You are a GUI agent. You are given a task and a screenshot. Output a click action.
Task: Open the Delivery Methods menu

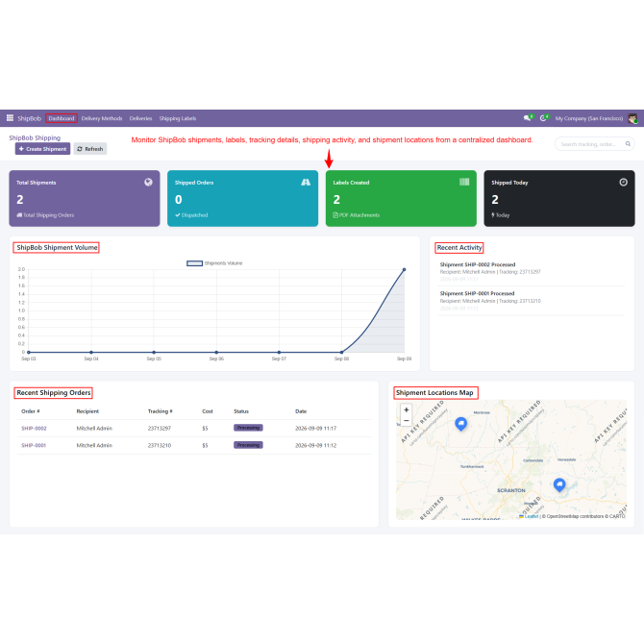coord(102,118)
